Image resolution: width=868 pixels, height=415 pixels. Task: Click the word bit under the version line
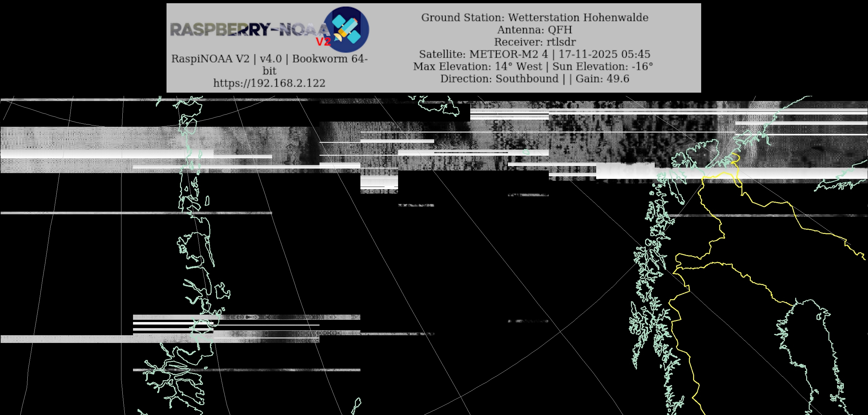pos(269,71)
